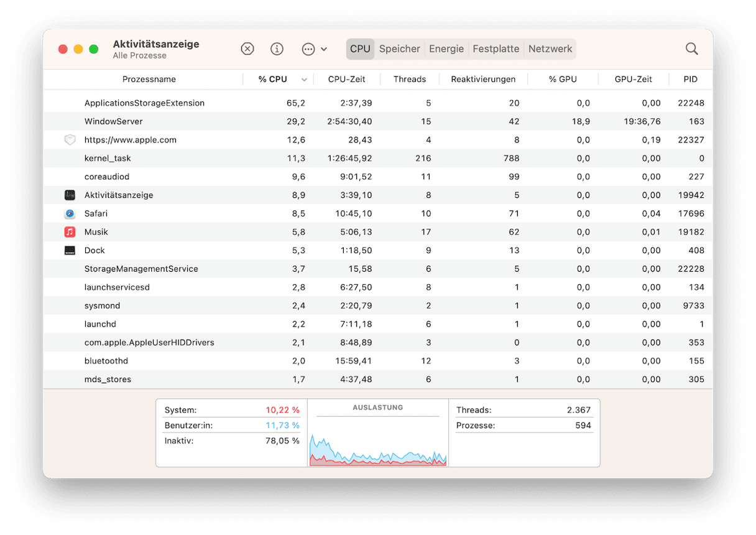The image size is (756, 535).
Task: Click the Aktivitätsanzeige app icon in the list
Action: coord(70,195)
